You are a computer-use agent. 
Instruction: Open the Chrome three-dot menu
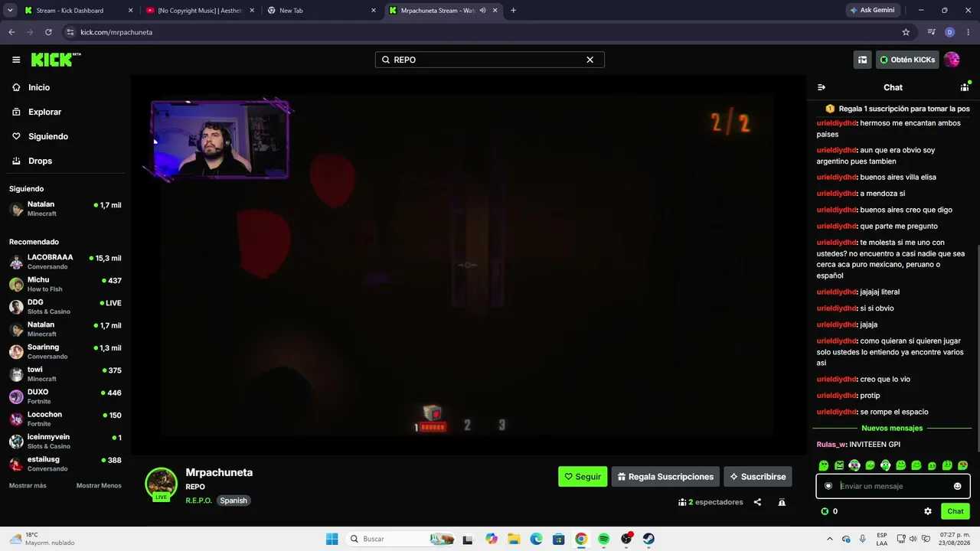point(968,32)
